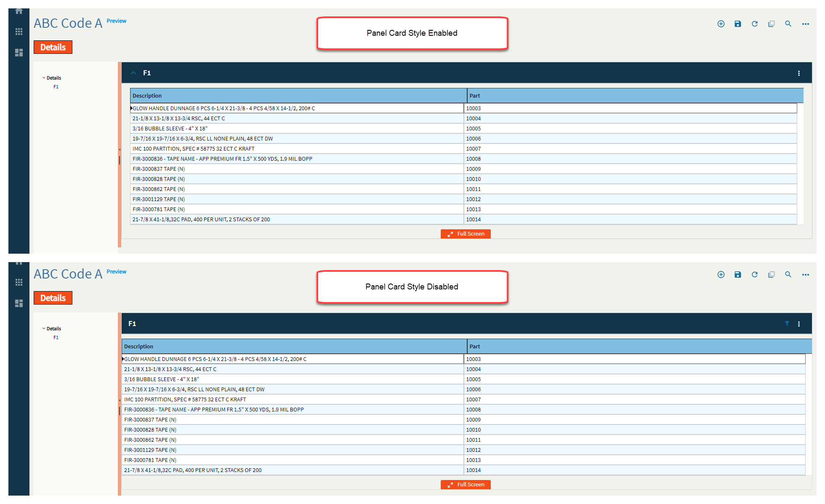Screen dimensions: 825x504
Task: Sort by Description column header in bottom grid
Action: coord(294,346)
